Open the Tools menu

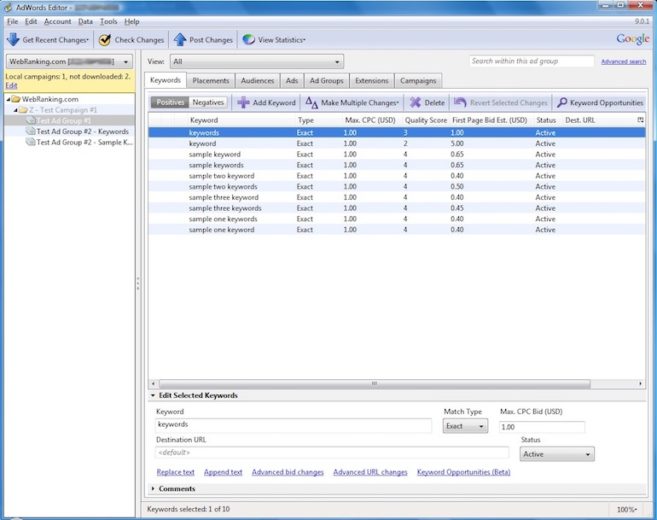(109, 21)
